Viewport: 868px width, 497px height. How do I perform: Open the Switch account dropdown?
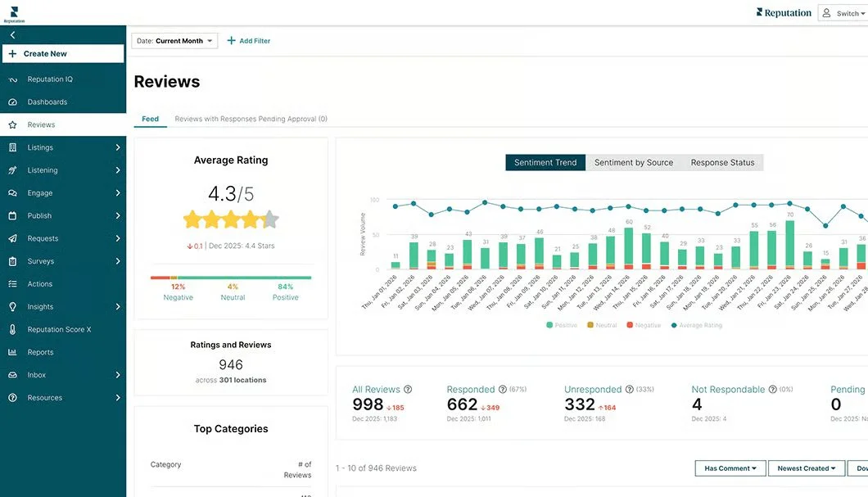point(843,13)
